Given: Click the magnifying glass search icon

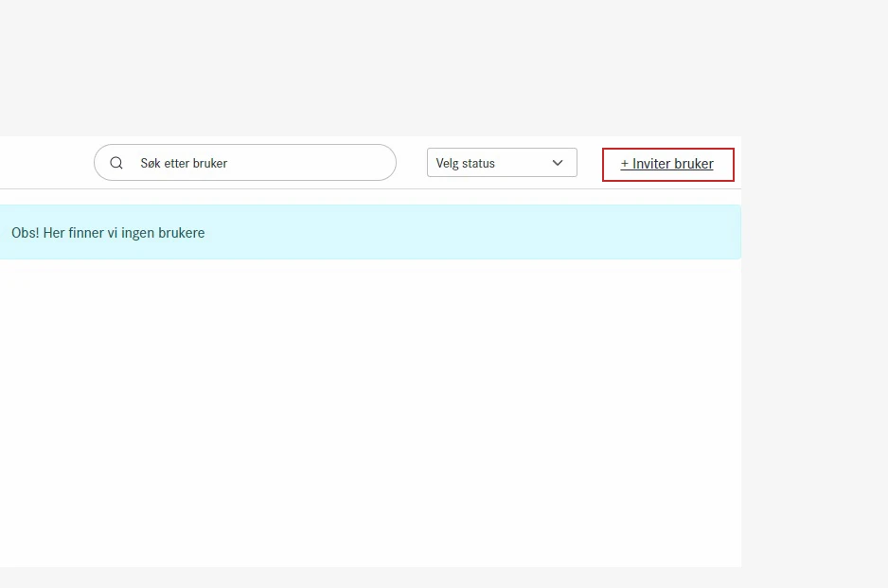Looking at the screenshot, I should click(116, 163).
